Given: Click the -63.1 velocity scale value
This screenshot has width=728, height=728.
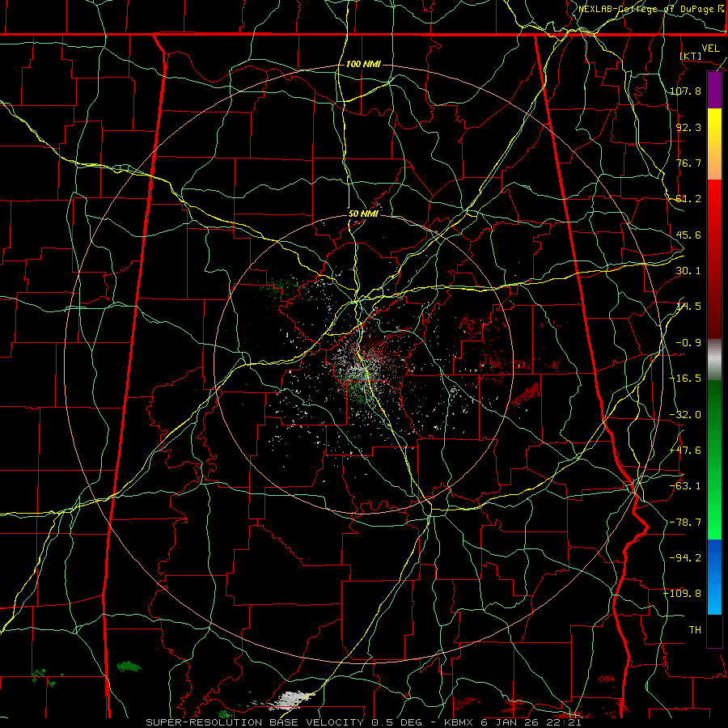Looking at the screenshot, I should 685,486.
